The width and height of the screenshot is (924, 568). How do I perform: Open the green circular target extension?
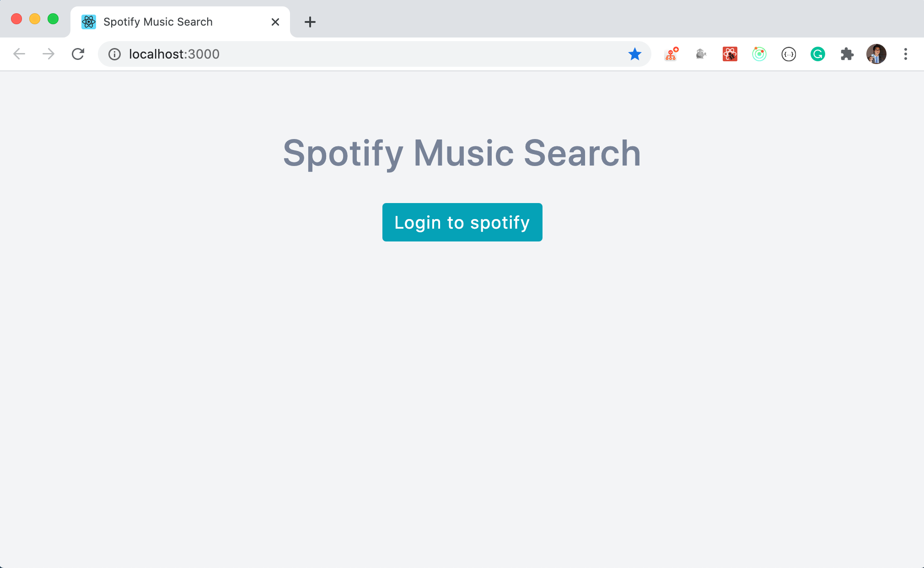tap(759, 54)
